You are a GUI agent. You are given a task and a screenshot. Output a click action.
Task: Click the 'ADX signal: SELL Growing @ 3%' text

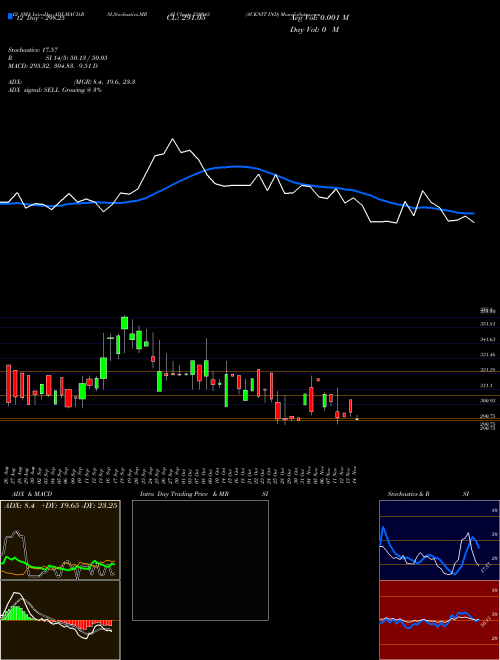pyautogui.click(x=55, y=90)
